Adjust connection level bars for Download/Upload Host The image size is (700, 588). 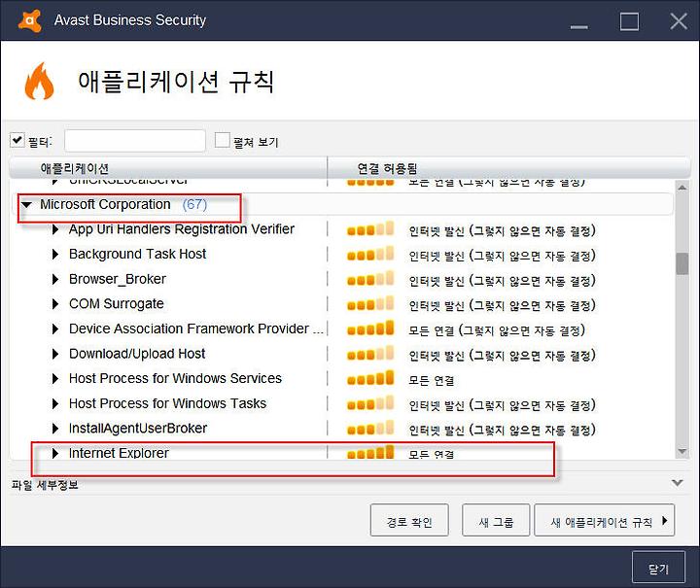[x=370, y=354]
